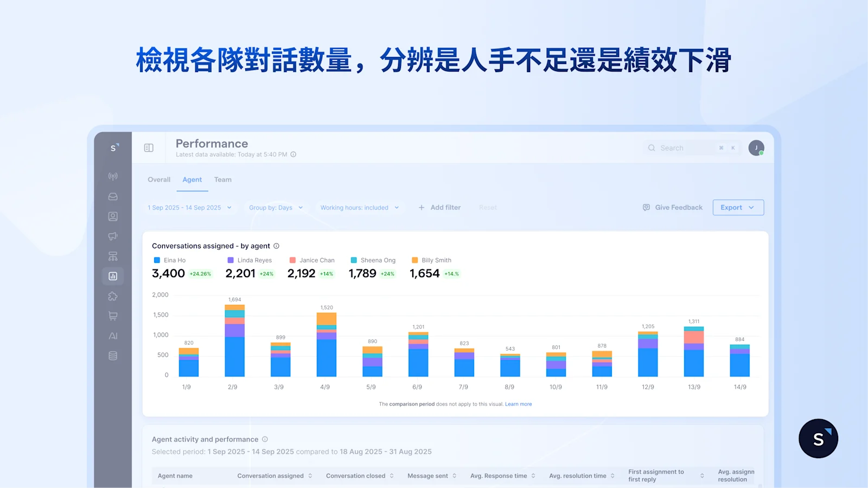Click the shopping cart commerce icon

click(x=113, y=316)
